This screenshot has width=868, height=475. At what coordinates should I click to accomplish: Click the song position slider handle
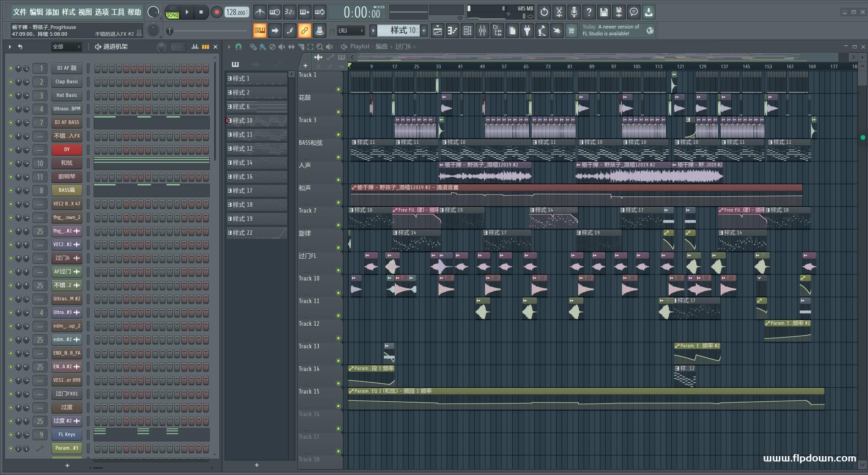click(170, 31)
